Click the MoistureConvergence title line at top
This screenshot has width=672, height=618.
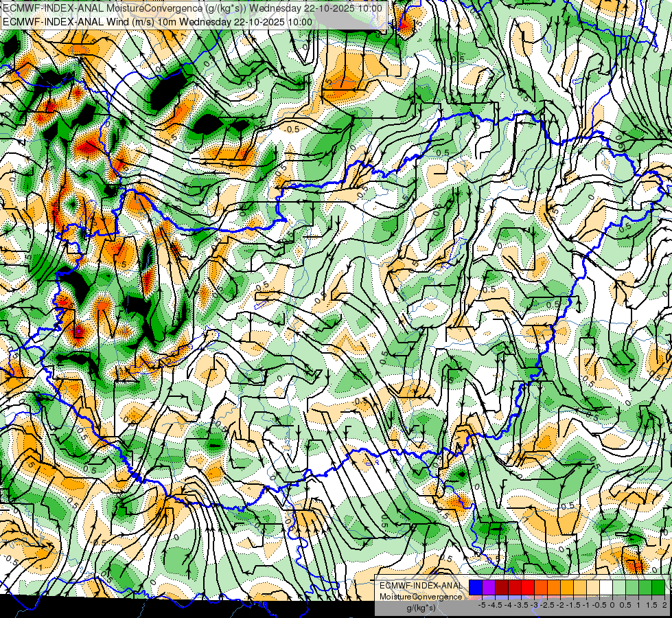click(192, 8)
